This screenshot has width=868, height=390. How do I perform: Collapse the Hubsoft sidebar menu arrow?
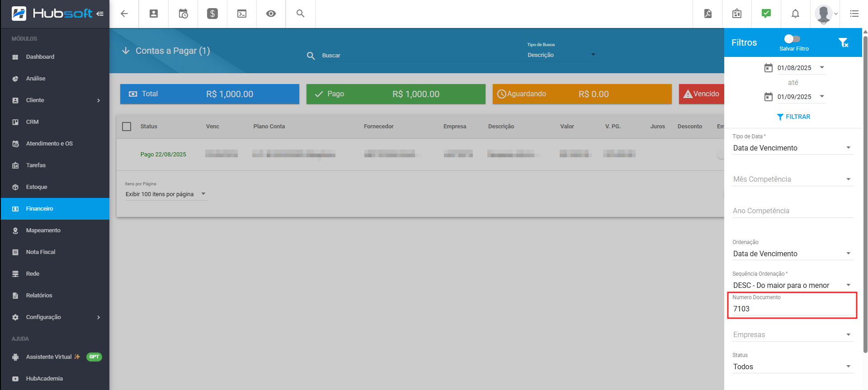[100, 14]
